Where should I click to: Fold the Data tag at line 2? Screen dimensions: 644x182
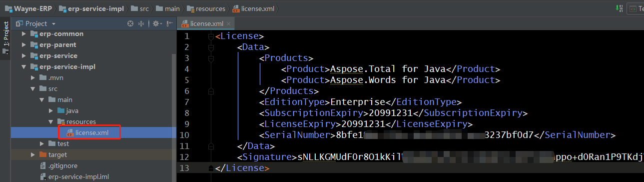211,47
